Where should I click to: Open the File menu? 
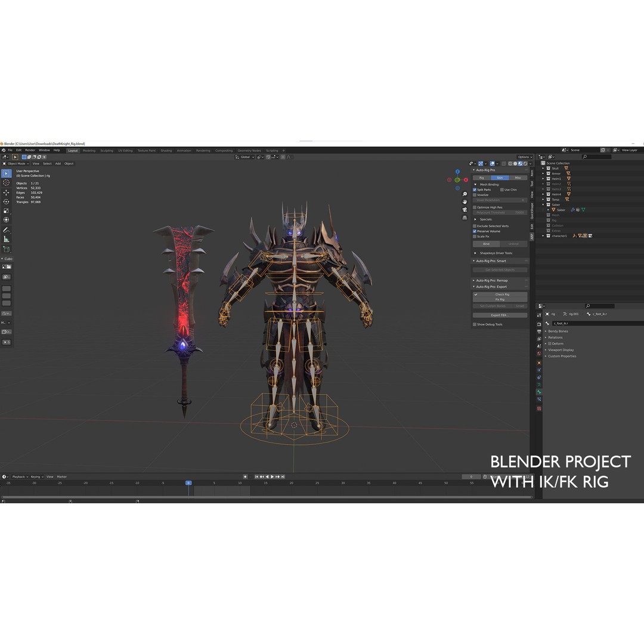pyautogui.click(x=10, y=150)
